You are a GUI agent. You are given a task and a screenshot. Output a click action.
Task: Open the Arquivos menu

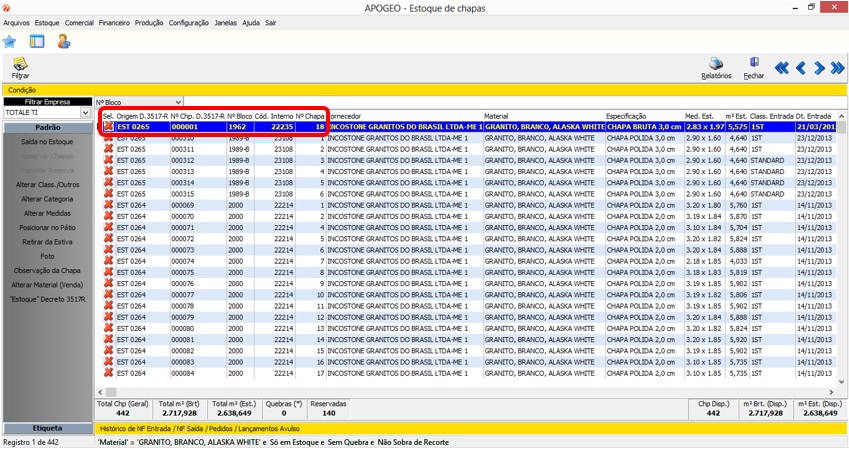(x=16, y=23)
